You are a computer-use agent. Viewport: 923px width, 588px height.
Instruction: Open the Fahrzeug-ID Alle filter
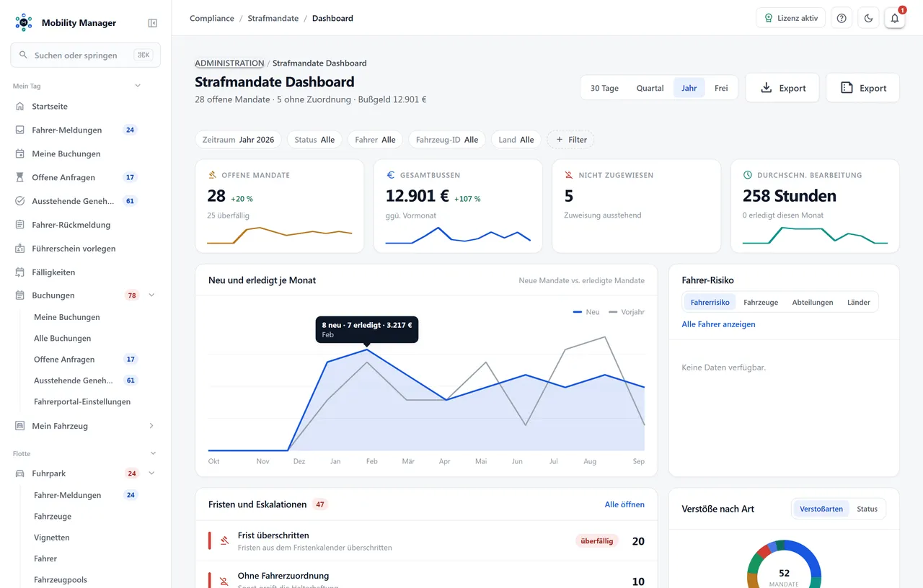pos(447,140)
